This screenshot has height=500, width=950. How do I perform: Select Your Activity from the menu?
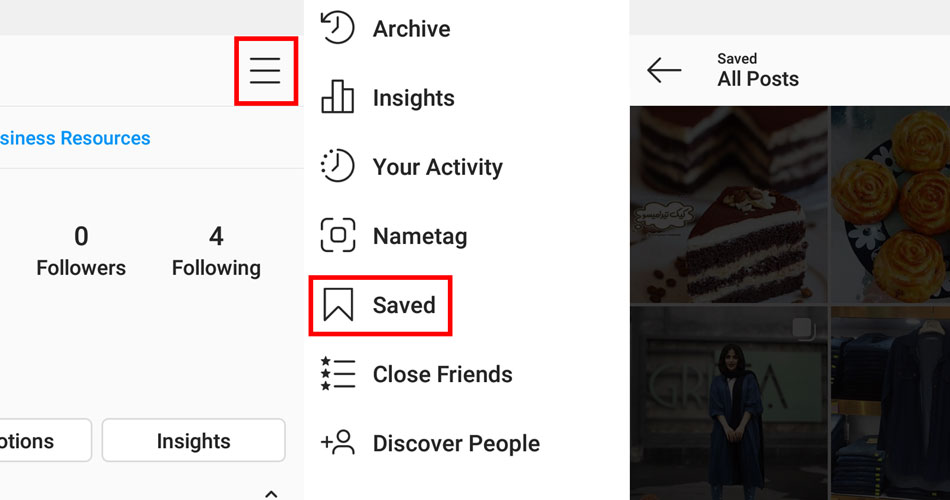pos(437,167)
